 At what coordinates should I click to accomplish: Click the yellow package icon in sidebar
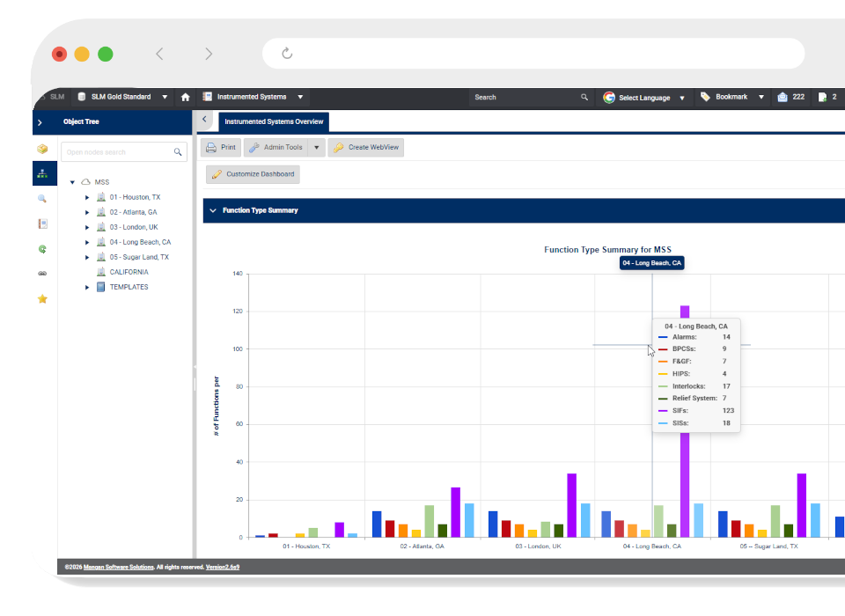(x=42, y=150)
